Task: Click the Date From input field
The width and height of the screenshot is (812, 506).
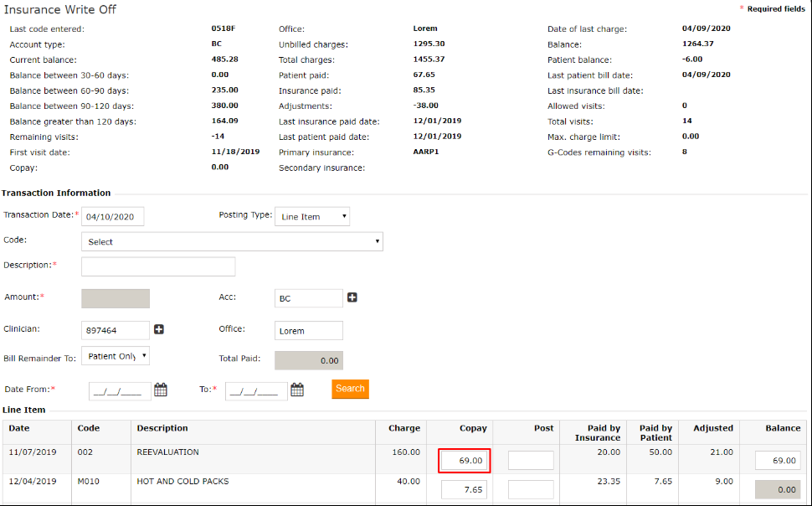Action: [x=121, y=391]
